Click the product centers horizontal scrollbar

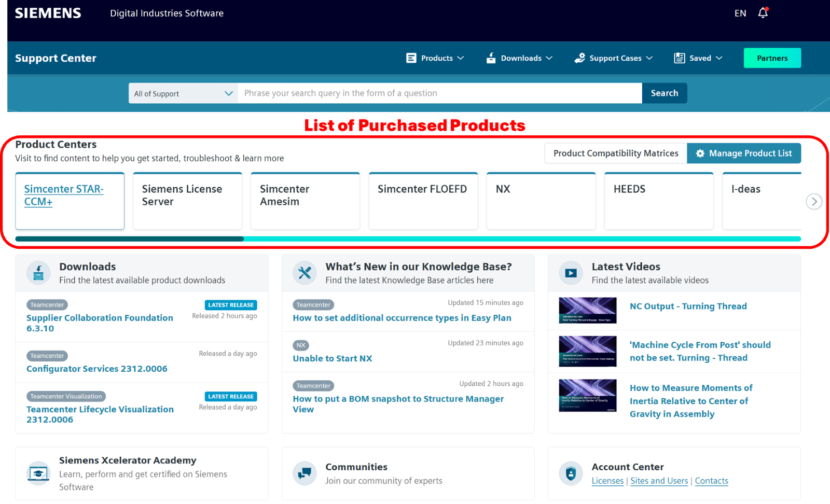click(408, 239)
